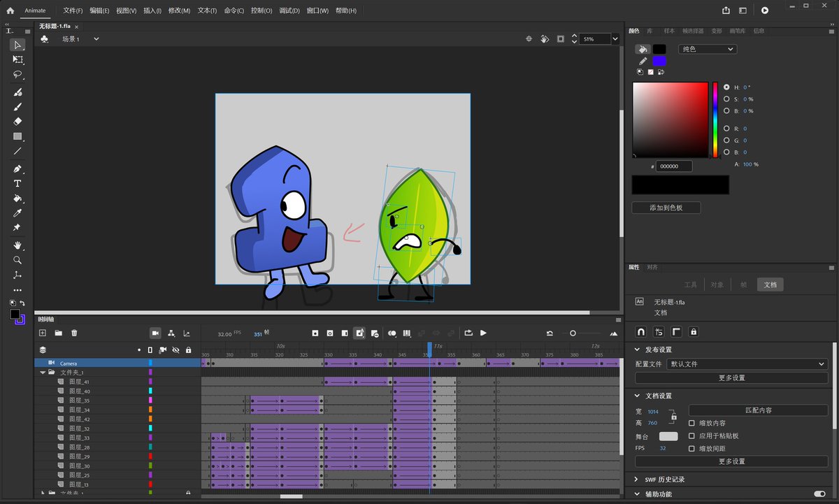This screenshot has width=839, height=504.
Task: Select the Selection arrow tool
Action: point(17,45)
